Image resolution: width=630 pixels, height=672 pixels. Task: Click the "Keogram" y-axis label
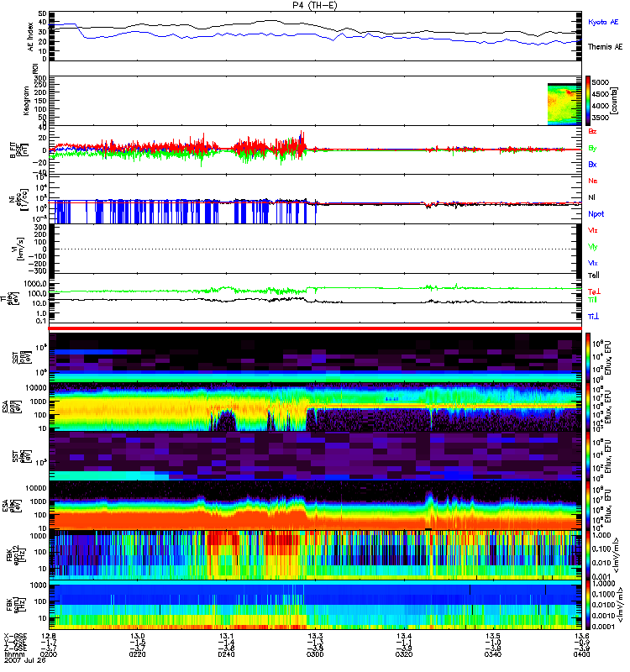click(26, 100)
